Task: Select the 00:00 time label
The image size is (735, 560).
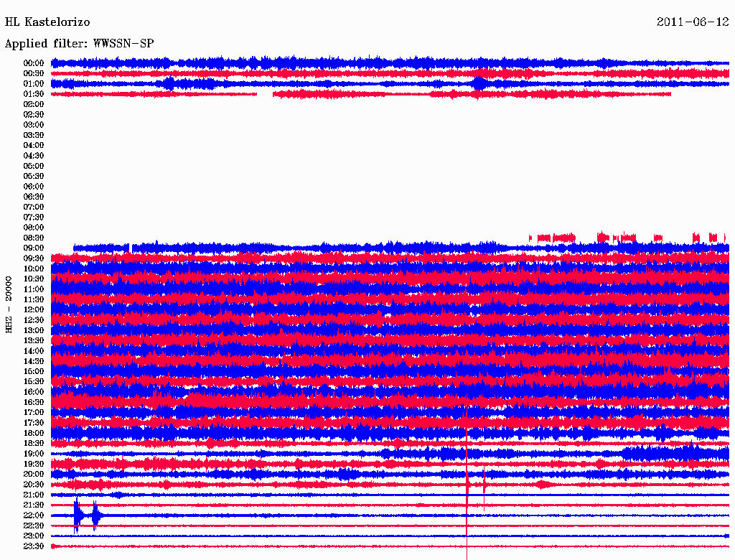Action: click(x=34, y=63)
